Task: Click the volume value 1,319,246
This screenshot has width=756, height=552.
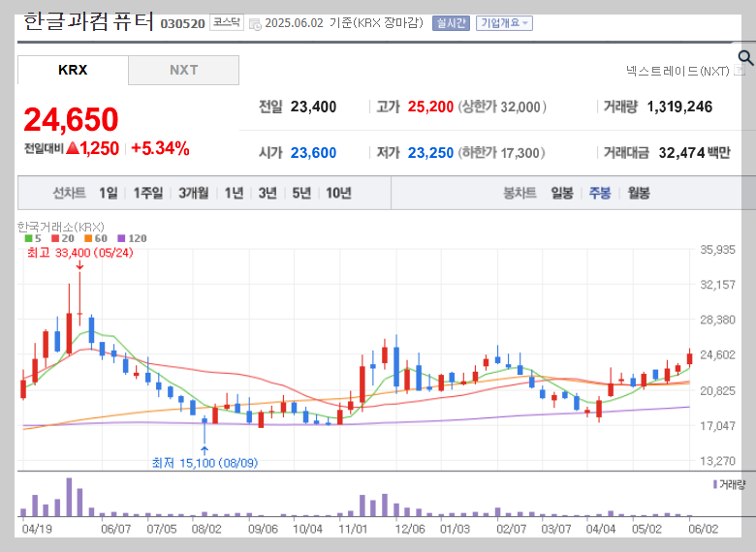Action: [x=679, y=107]
